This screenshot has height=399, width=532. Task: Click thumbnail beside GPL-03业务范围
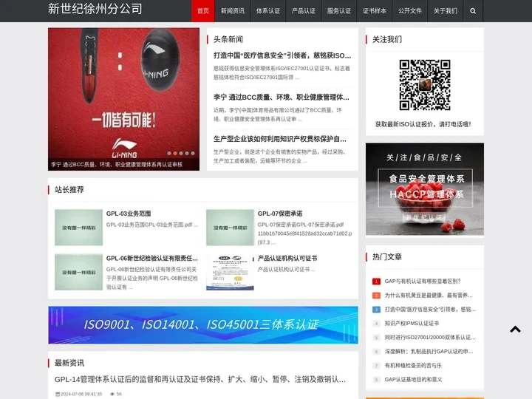coord(78,228)
